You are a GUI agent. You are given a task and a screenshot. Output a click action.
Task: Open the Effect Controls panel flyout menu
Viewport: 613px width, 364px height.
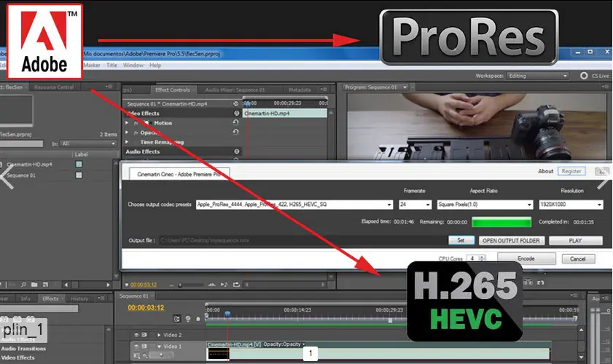324,90
